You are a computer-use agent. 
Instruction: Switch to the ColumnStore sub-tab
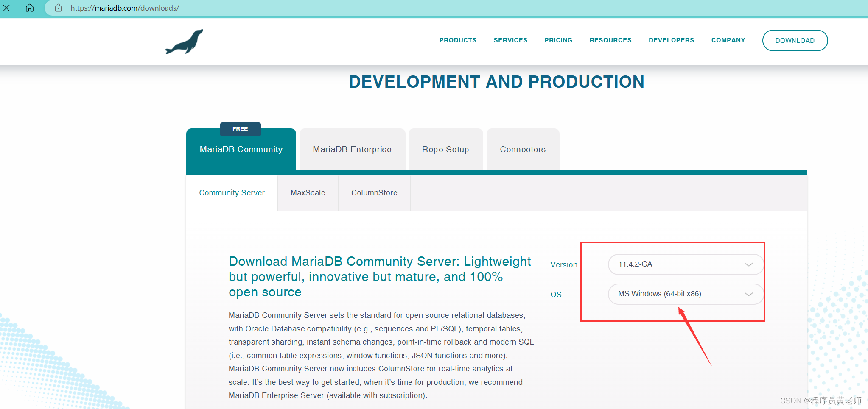click(x=374, y=193)
